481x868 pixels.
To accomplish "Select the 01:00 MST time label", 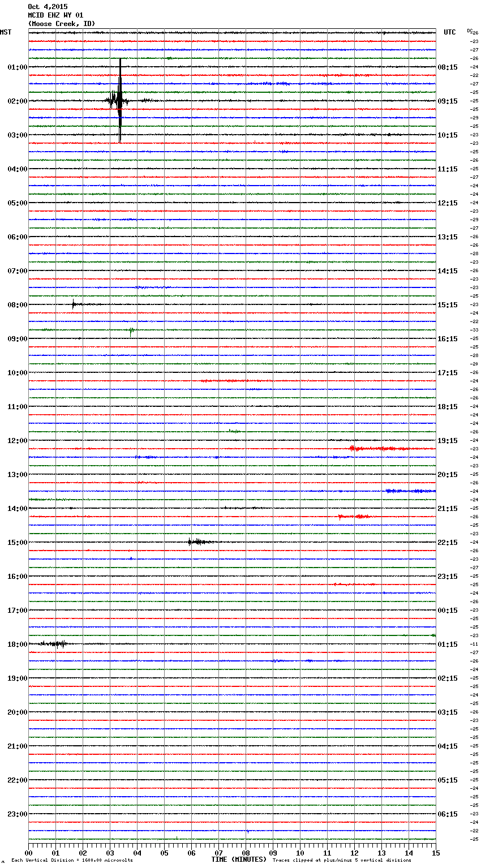I will 17,67.
